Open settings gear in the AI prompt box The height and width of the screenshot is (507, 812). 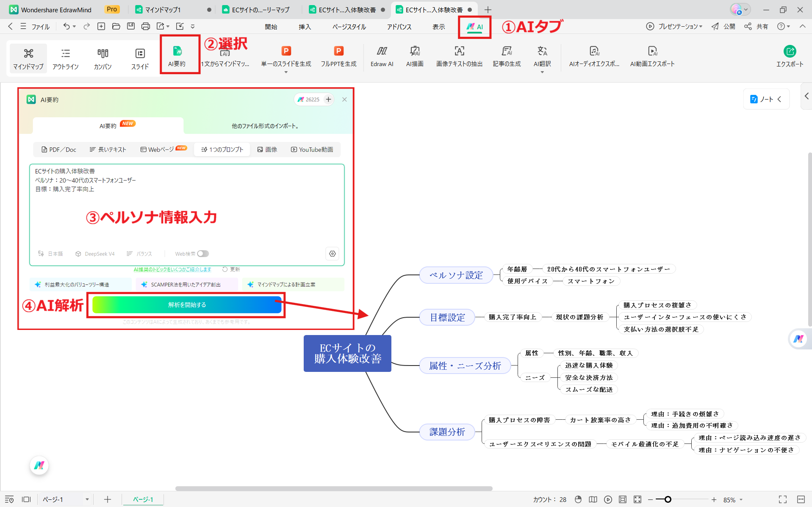333,254
